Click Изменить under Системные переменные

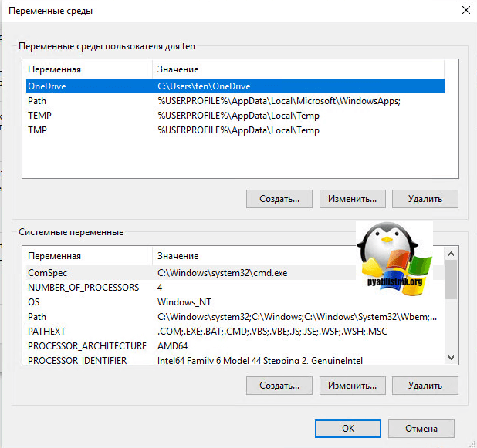(352, 386)
